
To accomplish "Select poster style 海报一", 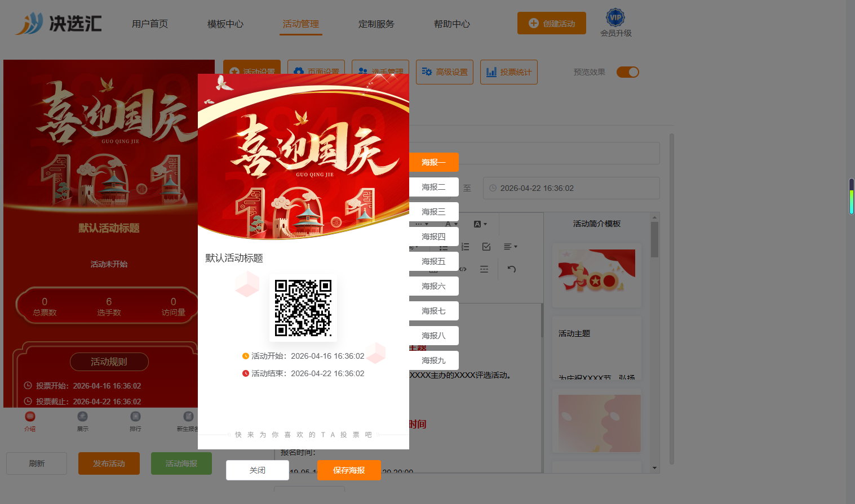I will point(433,162).
